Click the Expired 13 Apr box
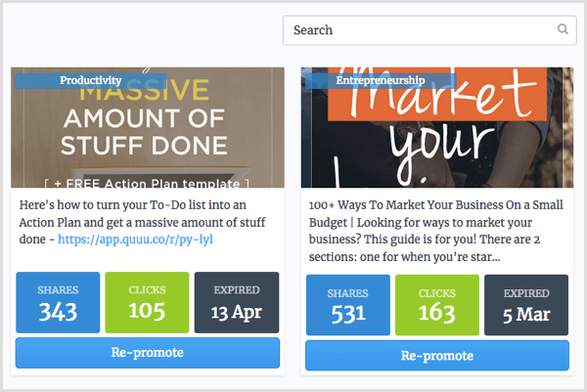The image size is (587, 392). coord(237,304)
